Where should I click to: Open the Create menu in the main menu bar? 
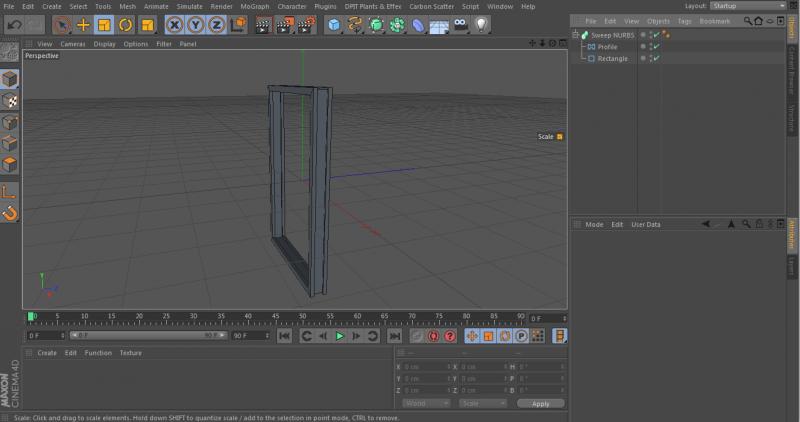(x=52, y=7)
